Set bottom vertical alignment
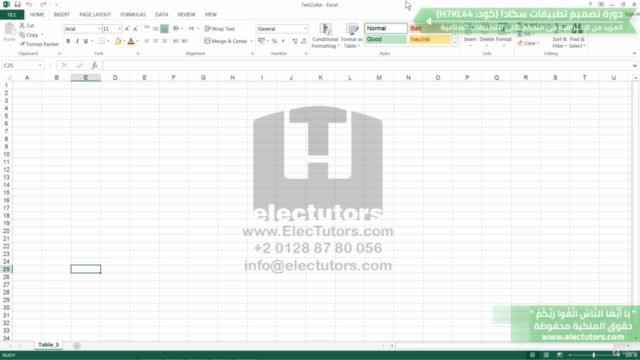The width and height of the screenshot is (640, 360). click(x=164, y=29)
